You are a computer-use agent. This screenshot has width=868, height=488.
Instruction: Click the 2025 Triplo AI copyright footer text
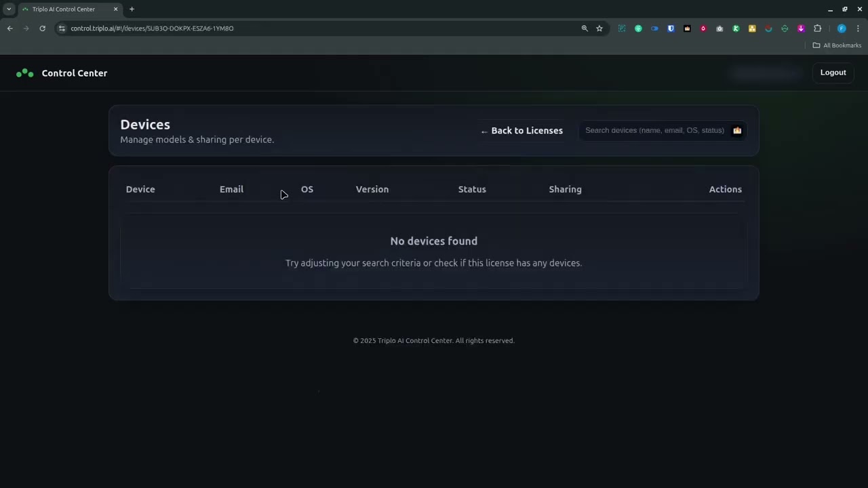point(434,341)
